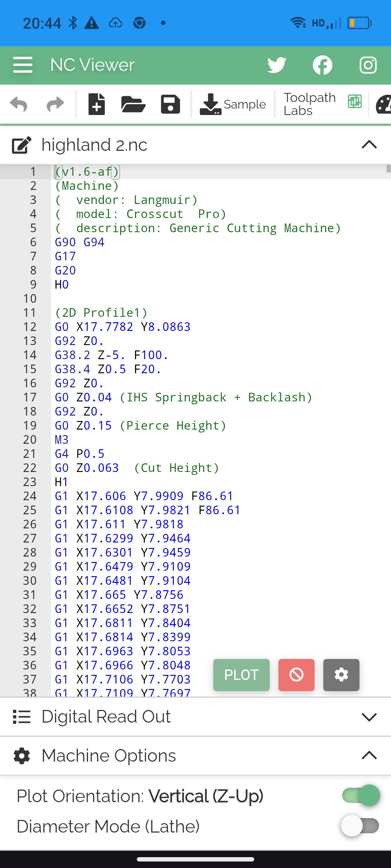This screenshot has width=391, height=868.
Task: Create a new file with plus icon
Action: pyautogui.click(x=97, y=105)
